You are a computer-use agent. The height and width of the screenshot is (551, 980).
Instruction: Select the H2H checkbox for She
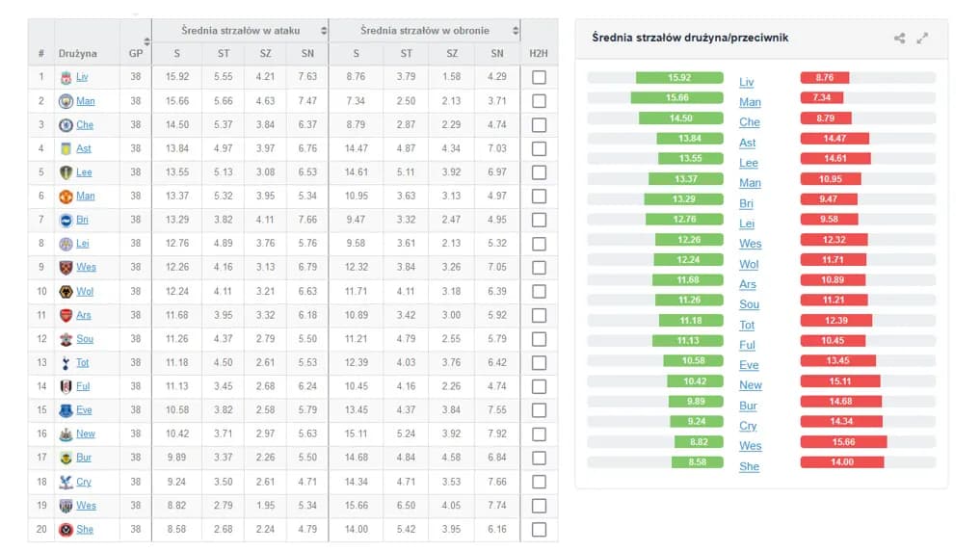click(x=539, y=529)
